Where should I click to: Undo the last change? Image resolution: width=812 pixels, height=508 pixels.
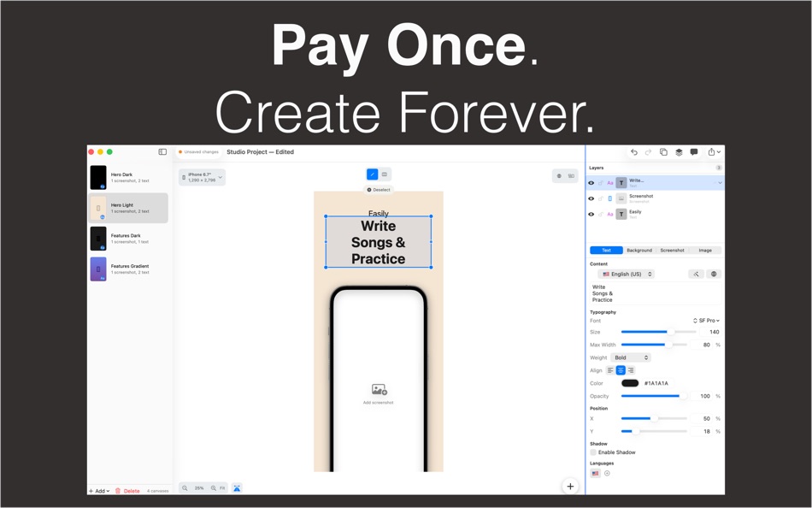[634, 153]
